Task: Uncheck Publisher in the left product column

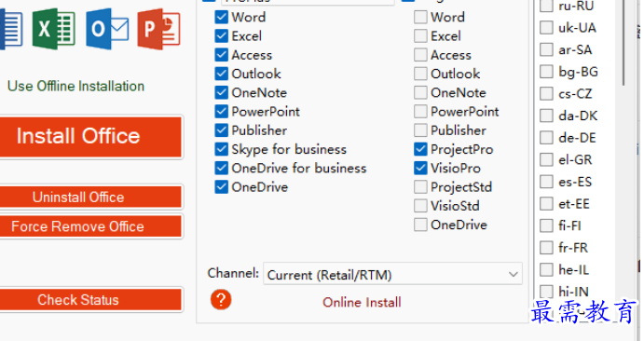Action: (x=221, y=130)
